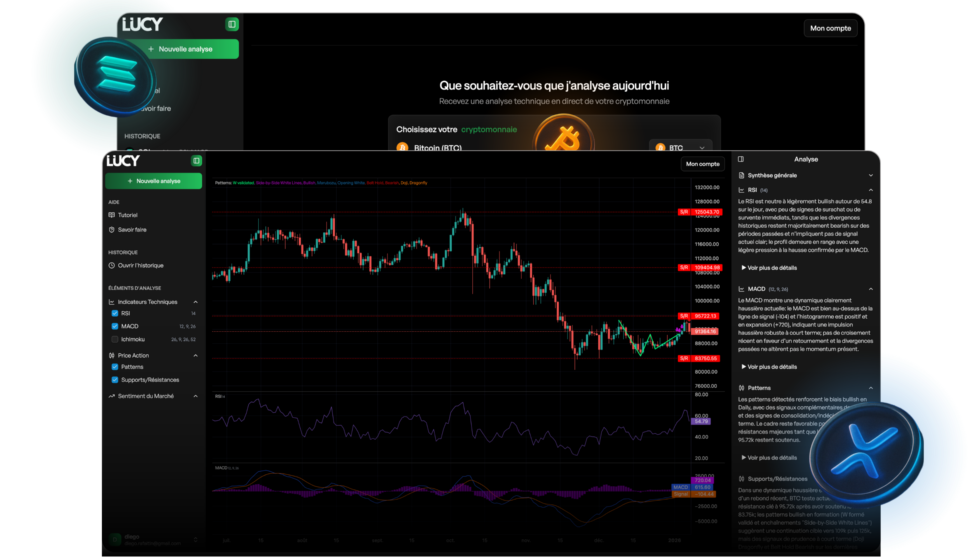Expand the Synthèse générale section chevron
The width and height of the screenshot is (980, 560).
pyautogui.click(x=871, y=175)
